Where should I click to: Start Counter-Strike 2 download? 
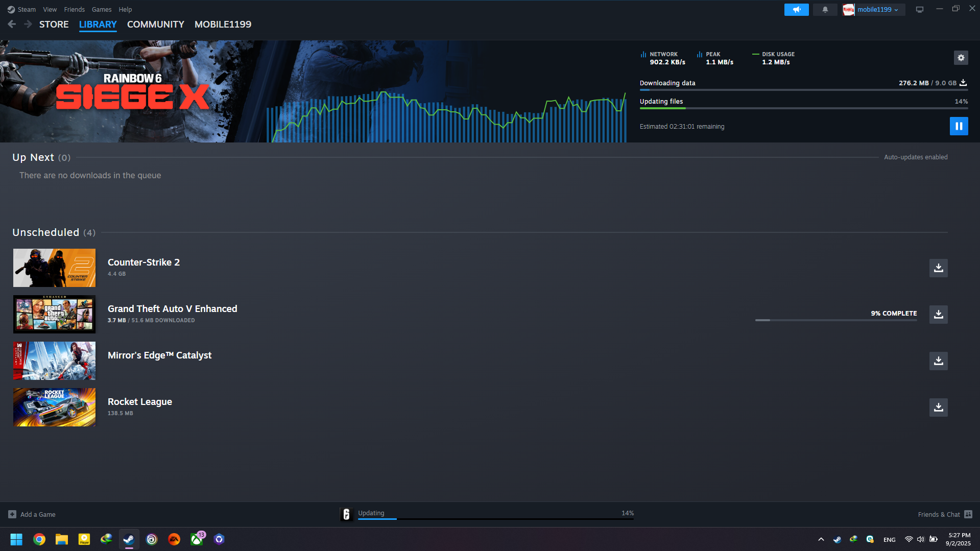(x=938, y=268)
